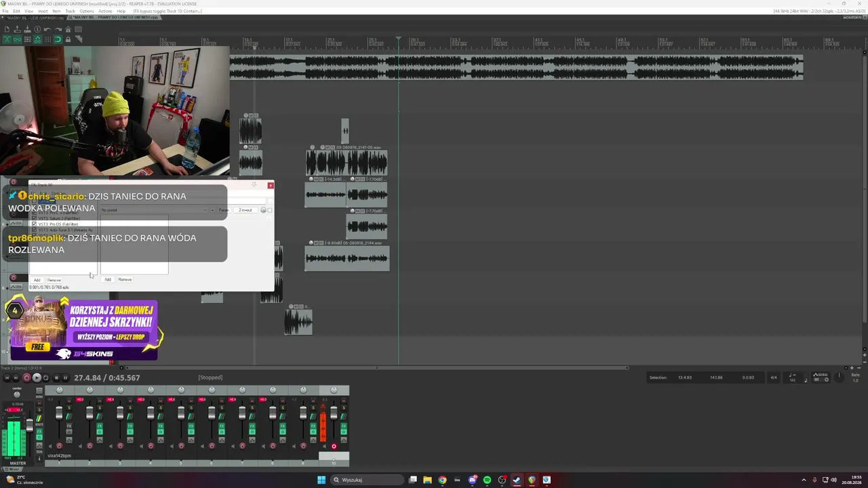Open the File menu

(5, 12)
